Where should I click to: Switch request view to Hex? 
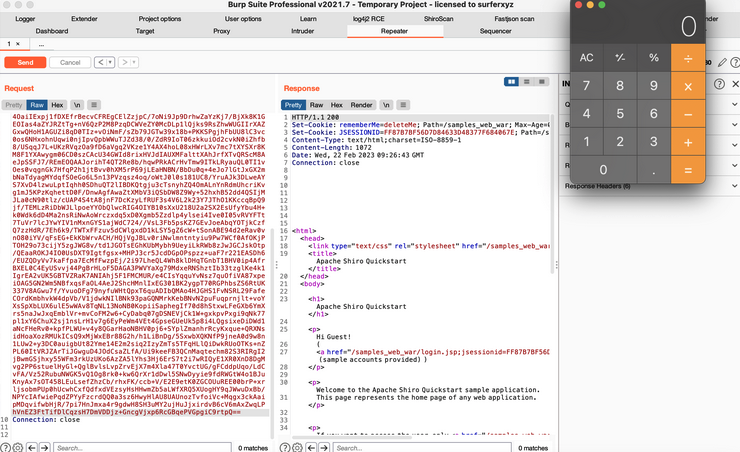tap(57, 105)
